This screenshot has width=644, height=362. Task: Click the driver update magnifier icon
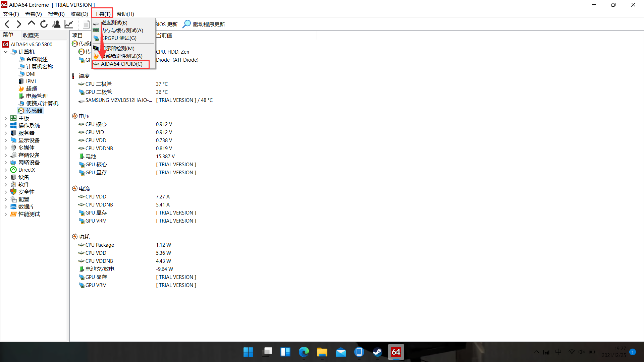click(186, 24)
